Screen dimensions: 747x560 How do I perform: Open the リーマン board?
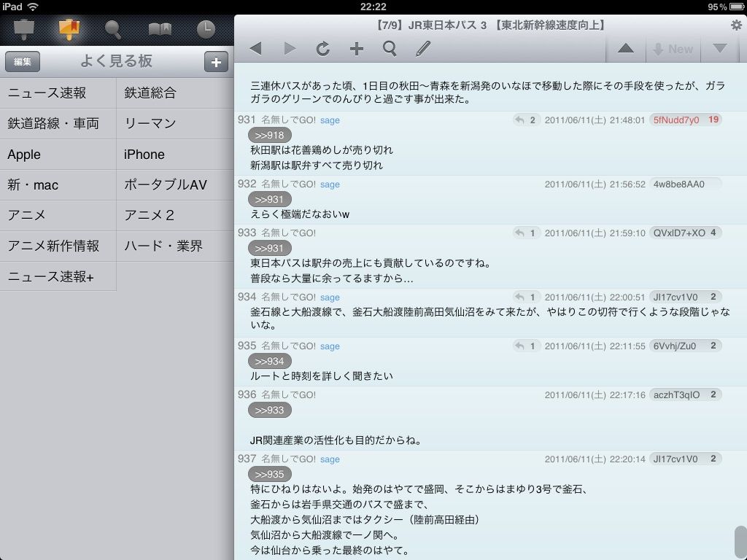[x=175, y=124]
